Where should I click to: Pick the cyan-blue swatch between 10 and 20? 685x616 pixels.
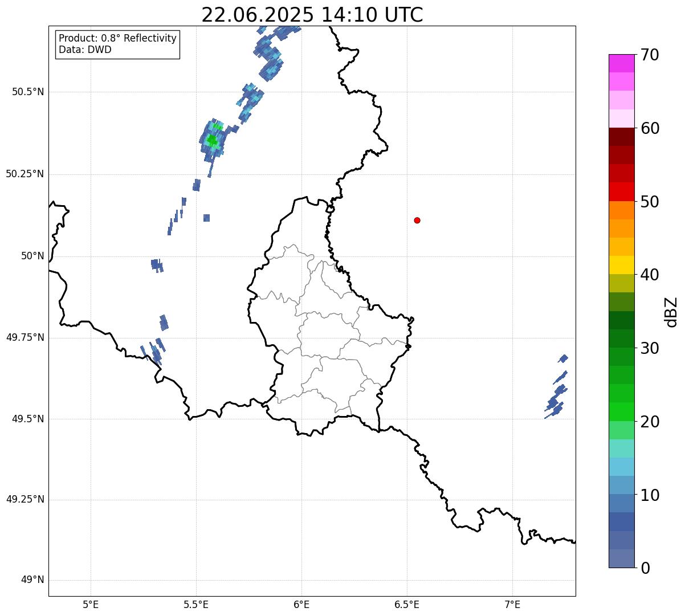(x=621, y=467)
